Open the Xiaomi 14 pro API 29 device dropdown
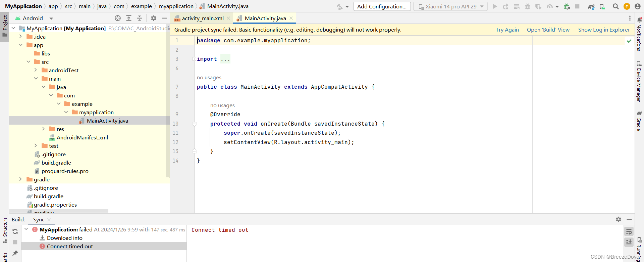This screenshot has width=644, height=262. [x=451, y=6]
